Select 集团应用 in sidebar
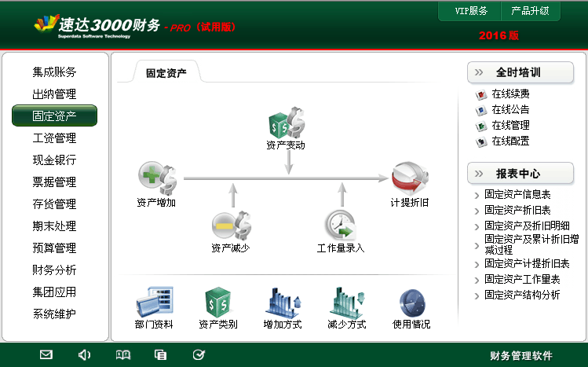 point(54,292)
